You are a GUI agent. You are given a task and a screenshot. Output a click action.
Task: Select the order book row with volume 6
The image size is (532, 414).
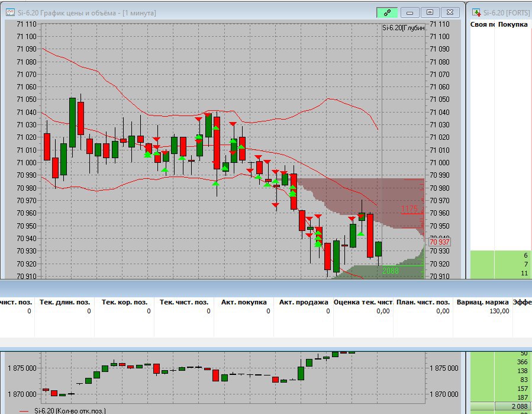499,255
